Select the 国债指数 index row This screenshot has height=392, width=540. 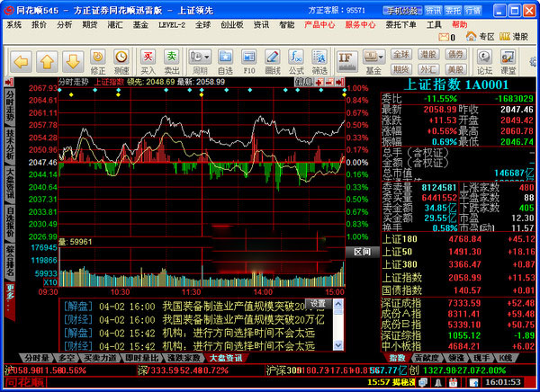click(459, 290)
